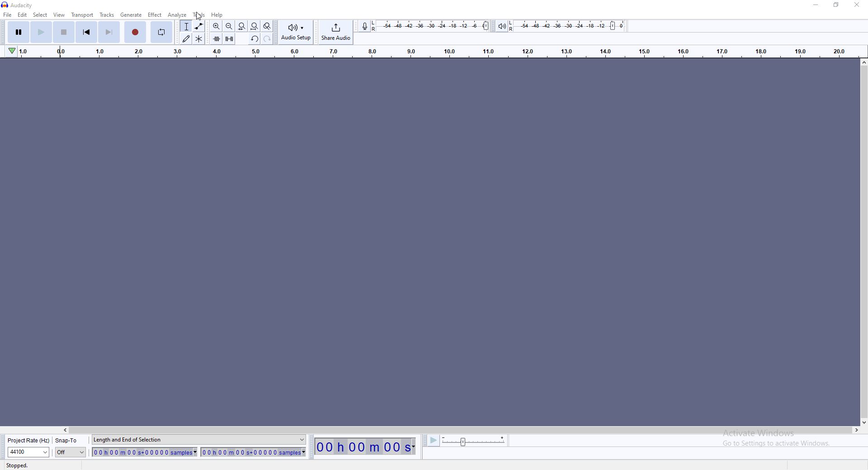Click the horizontal scrollbar right arrow
The height and width of the screenshot is (470, 868).
tap(857, 430)
